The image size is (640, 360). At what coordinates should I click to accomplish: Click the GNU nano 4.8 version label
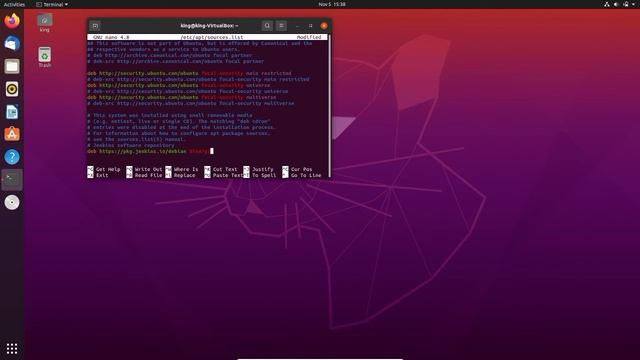coord(111,37)
